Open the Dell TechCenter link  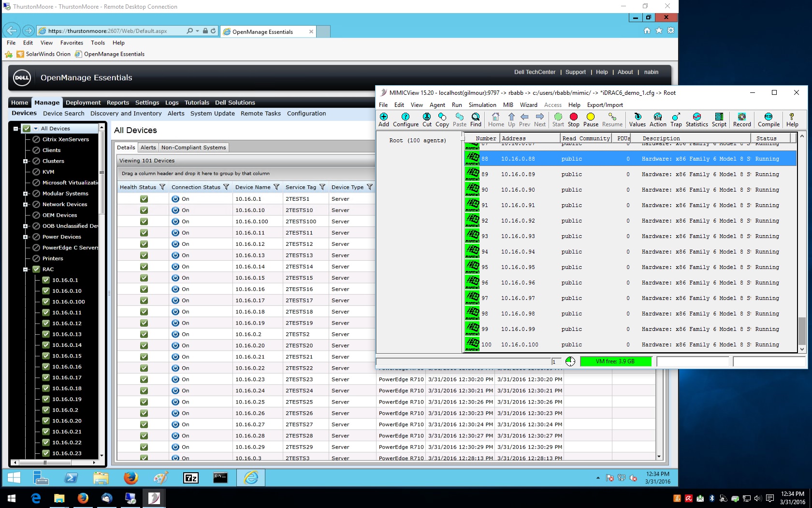click(x=535, y=72)
